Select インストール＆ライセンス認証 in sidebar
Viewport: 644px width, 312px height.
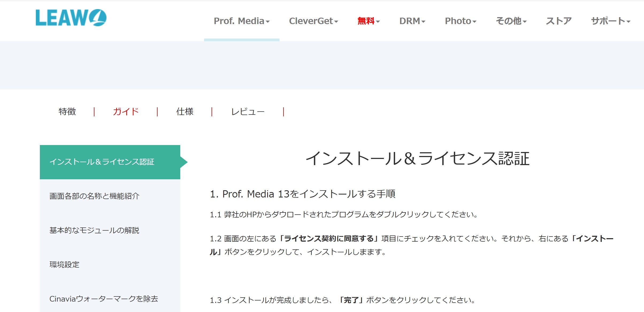tap(102, 162)
